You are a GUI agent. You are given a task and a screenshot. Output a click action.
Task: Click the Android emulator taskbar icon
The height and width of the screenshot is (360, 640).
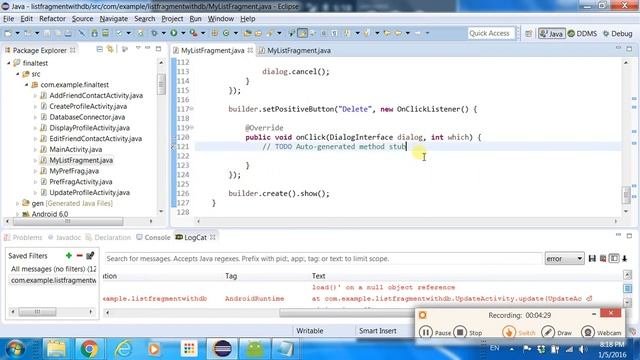click(x=255, y=349)
